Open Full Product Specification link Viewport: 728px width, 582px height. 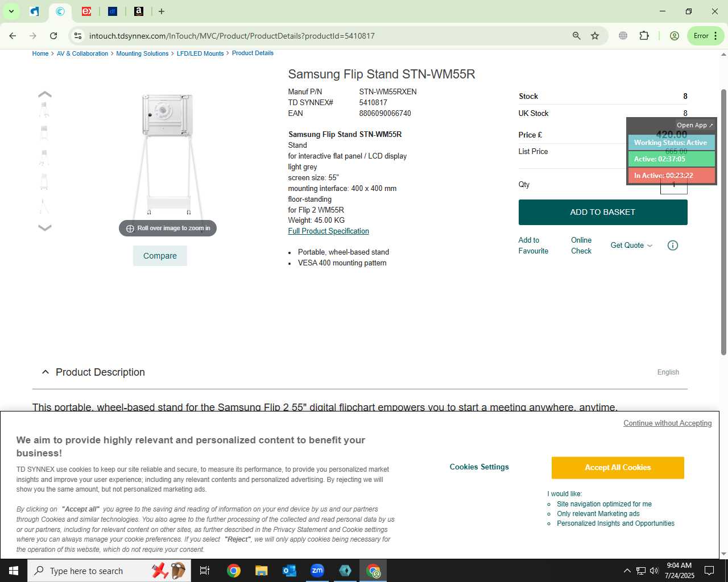pos(328,231)
